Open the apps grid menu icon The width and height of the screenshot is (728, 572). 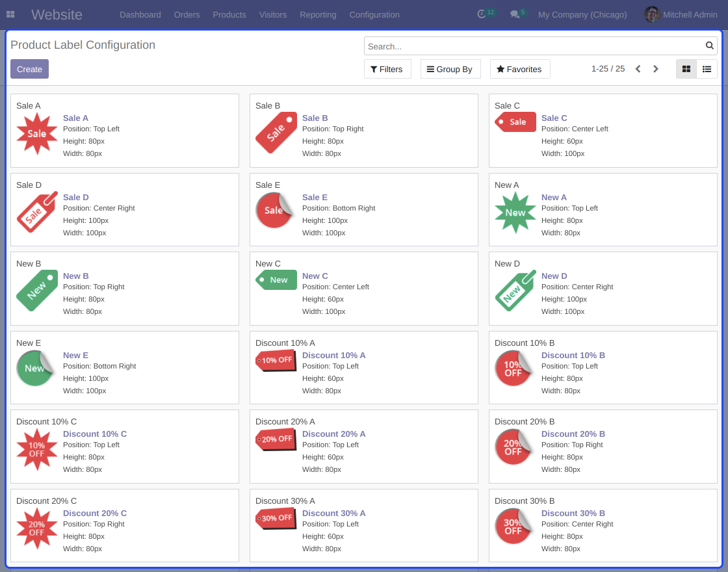coord(10,14)
